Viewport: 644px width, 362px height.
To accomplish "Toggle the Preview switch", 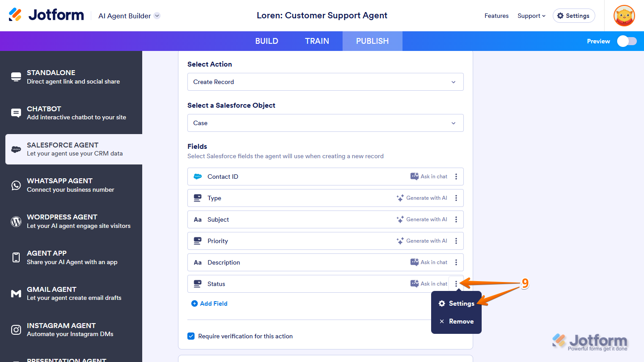I will [627, 41].
